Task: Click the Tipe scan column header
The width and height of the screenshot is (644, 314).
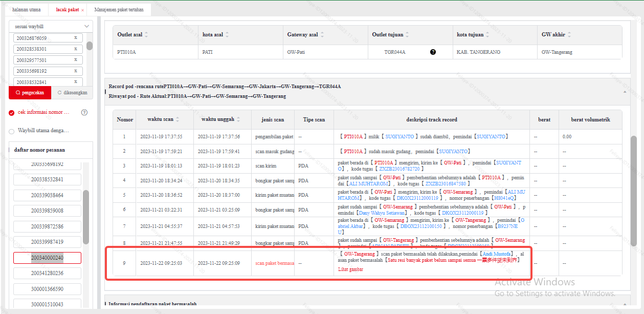Action: (314, 120)
